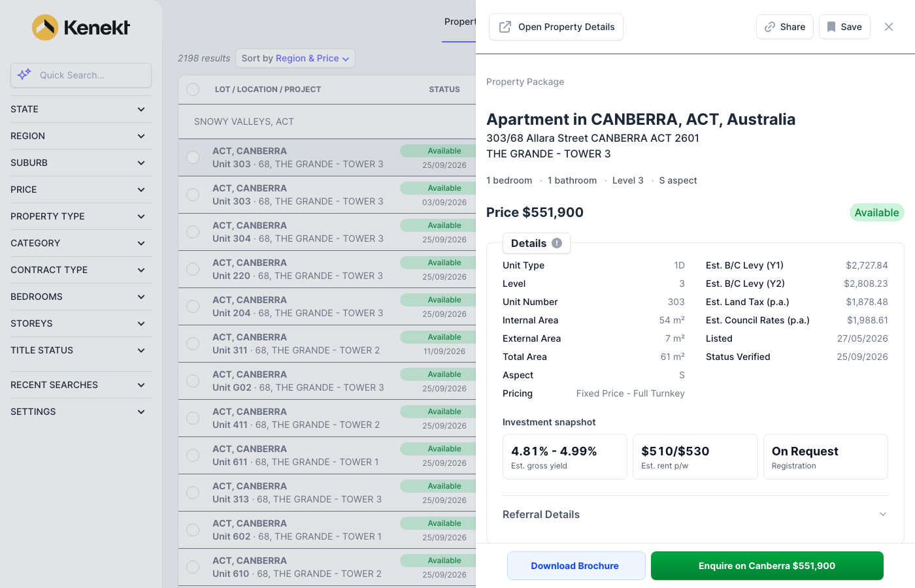Select the Unit 304 Tower 3 row checkbox
This screenshot has height=588, width=915.
tap(193, 232)
